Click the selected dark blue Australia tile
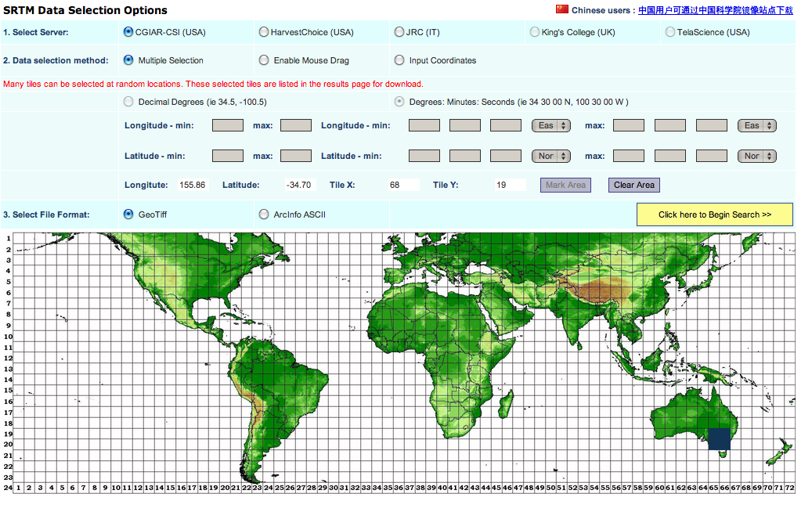This screenshot has width=812, height=508. (719, 439)
